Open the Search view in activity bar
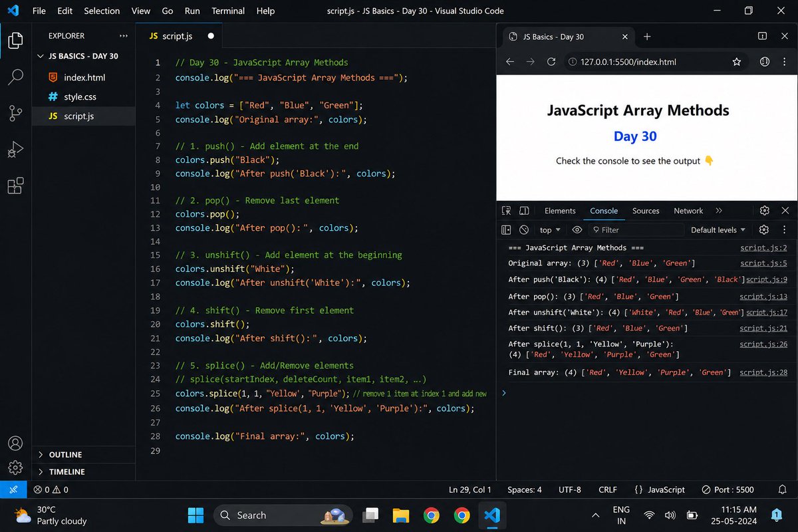 click(15, 77)
